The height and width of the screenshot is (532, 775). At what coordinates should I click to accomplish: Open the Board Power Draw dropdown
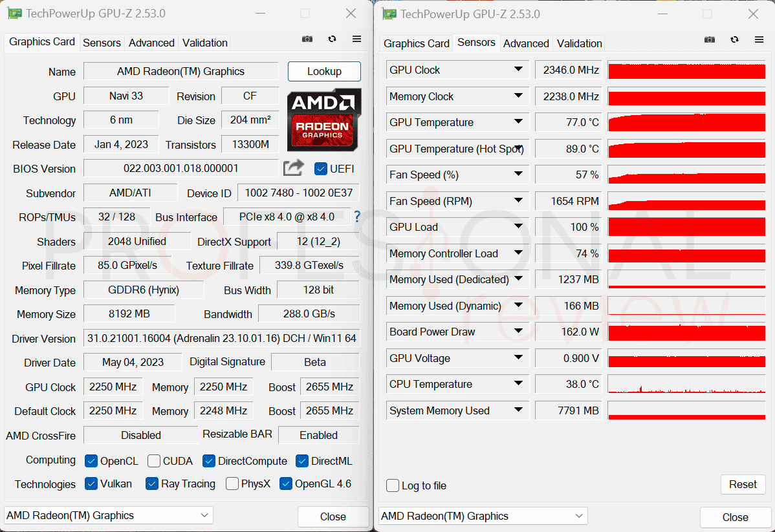(518, 332)
